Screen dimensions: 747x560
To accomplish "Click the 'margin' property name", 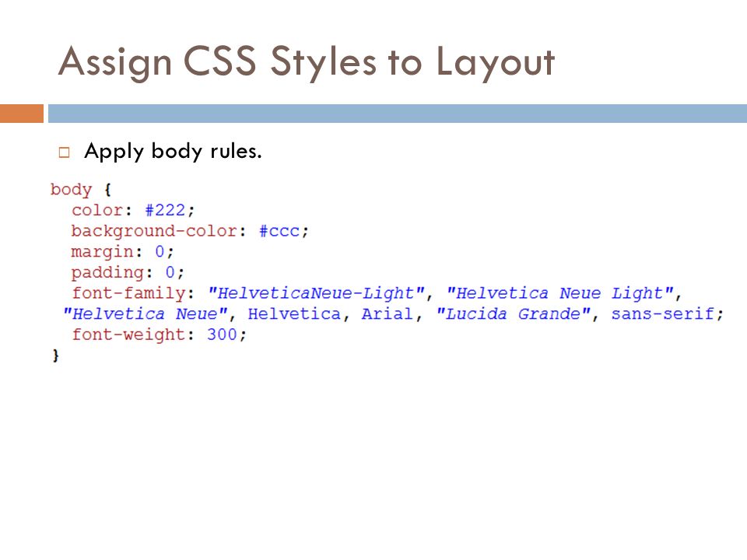I will point(103,252).
